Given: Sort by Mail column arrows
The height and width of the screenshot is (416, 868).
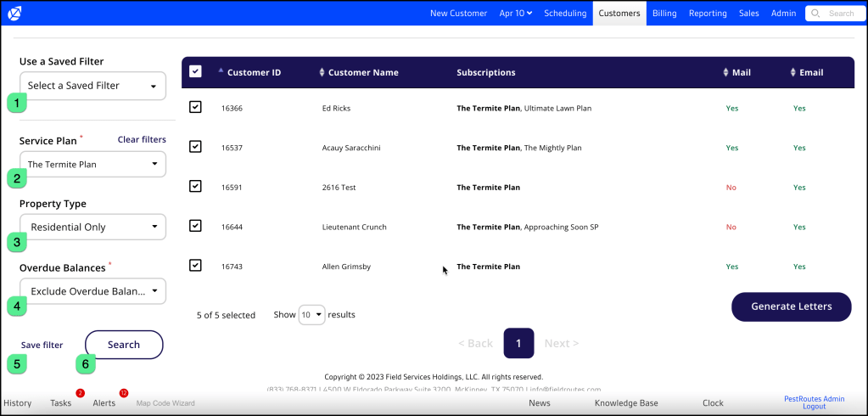Looking at the screenshot, I should (x=725, y=73).
